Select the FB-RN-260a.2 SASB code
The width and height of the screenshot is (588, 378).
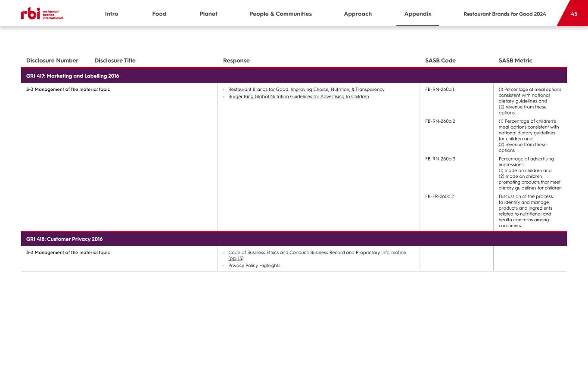pos(440,121)
